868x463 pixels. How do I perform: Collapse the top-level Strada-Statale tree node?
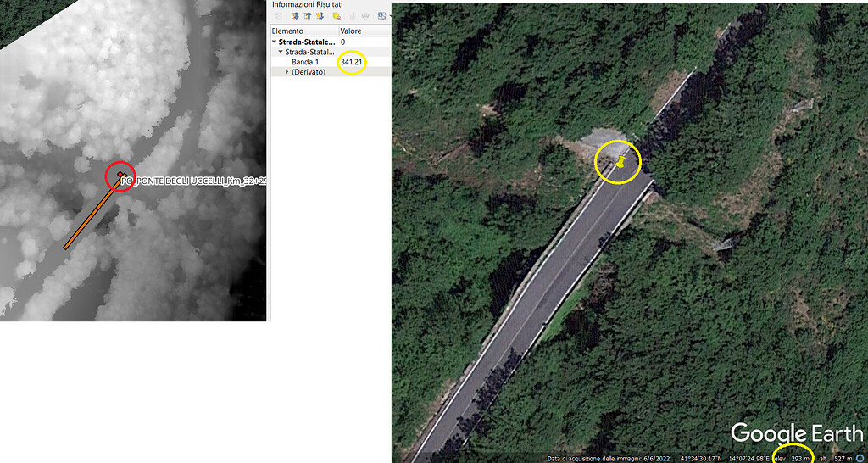click(x=275, y=42)
